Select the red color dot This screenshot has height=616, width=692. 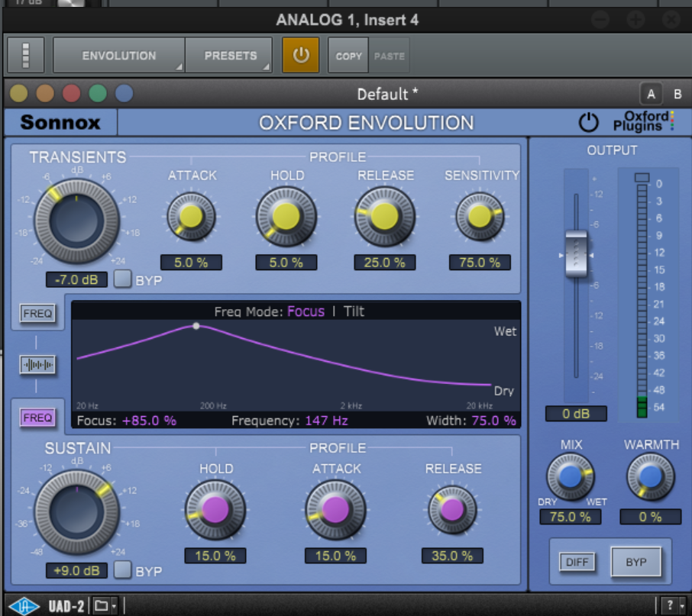click(x=71, y=93)
